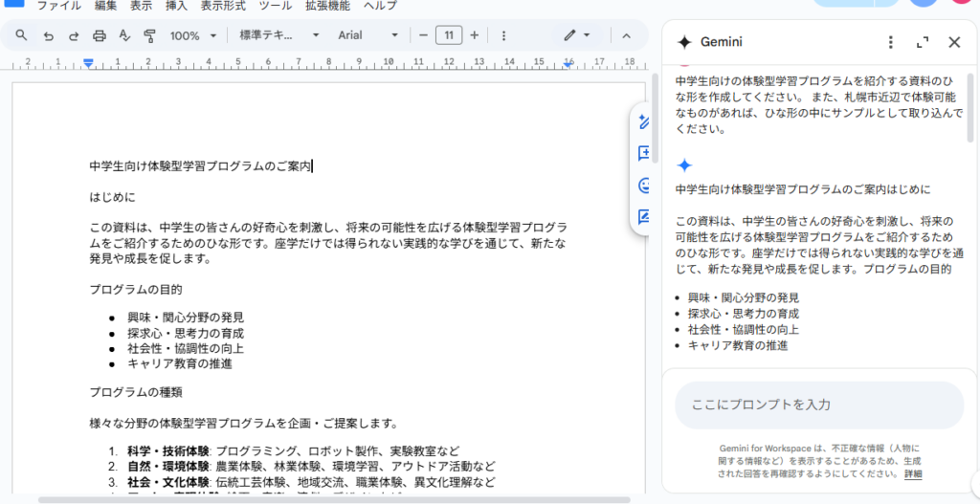Click the はじめに heading in document
The width and height of the screenshot is (980, 504).
pos(113,197)
